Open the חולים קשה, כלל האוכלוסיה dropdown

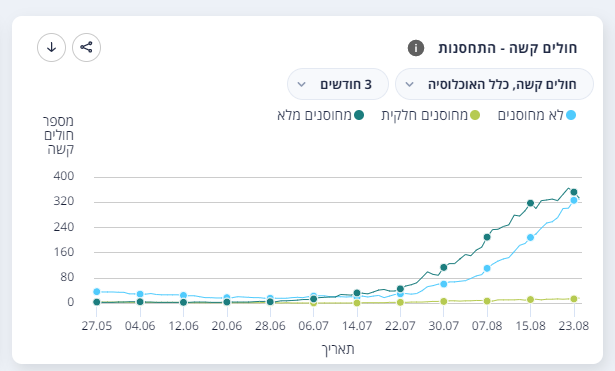pos(494,84)
